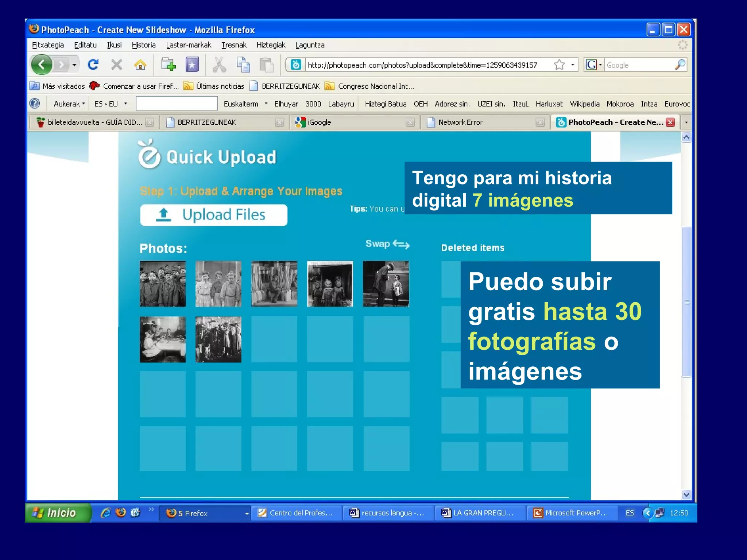This screenshot has width=747, height=560.
Task: Click the Inicio start button
Action: [x=58, y=513]
